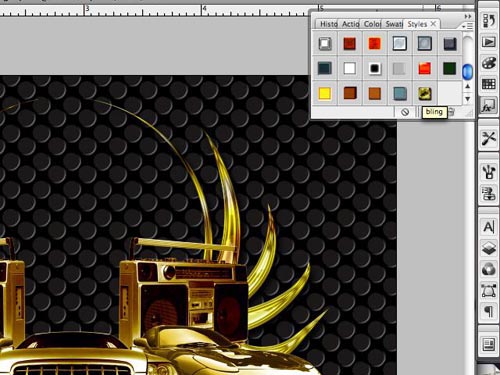
Task: Open the Actions panel play icon in dock
Action: click(x=489, y=42)
